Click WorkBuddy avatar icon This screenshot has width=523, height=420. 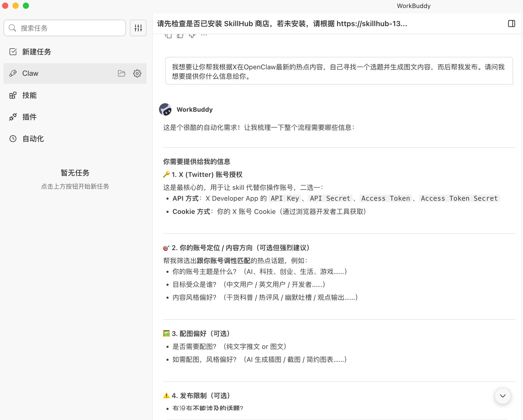click(x=165, y=109)
